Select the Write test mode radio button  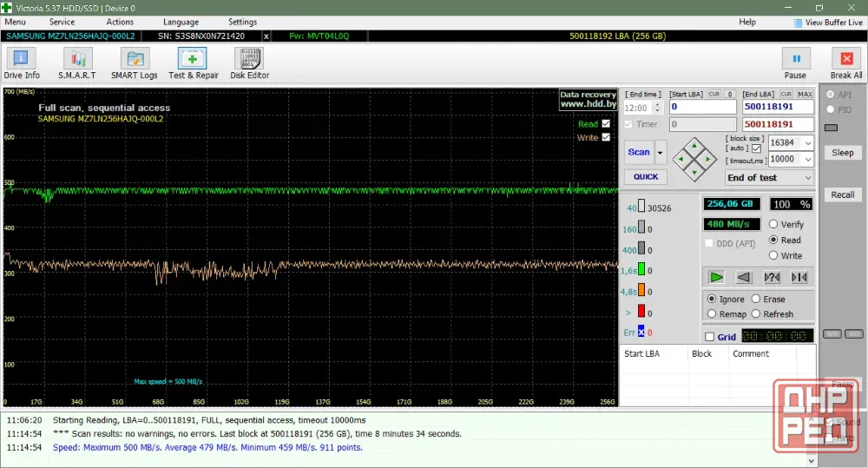tap(773, 255)
